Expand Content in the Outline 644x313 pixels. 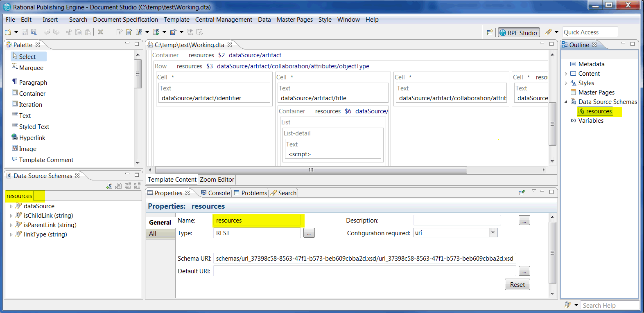[x=566, y=74]
